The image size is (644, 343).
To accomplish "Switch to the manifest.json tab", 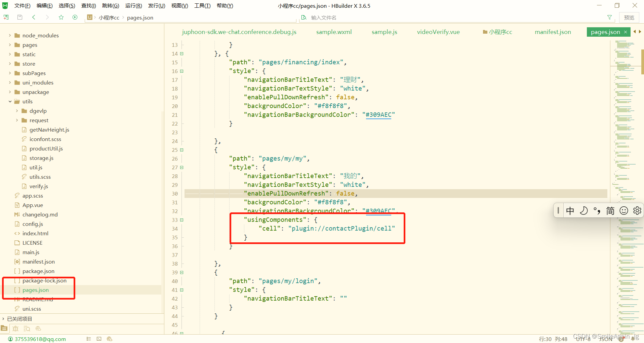I will (553, 32).
